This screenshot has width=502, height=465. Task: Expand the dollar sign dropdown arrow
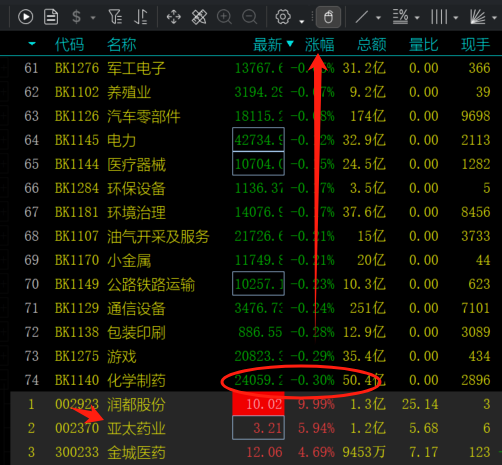point(93,17)
